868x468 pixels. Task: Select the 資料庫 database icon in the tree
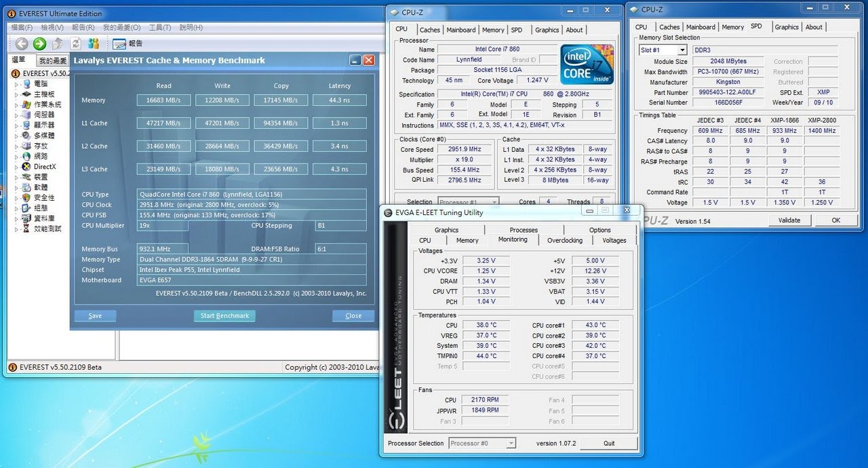point(27,218)
